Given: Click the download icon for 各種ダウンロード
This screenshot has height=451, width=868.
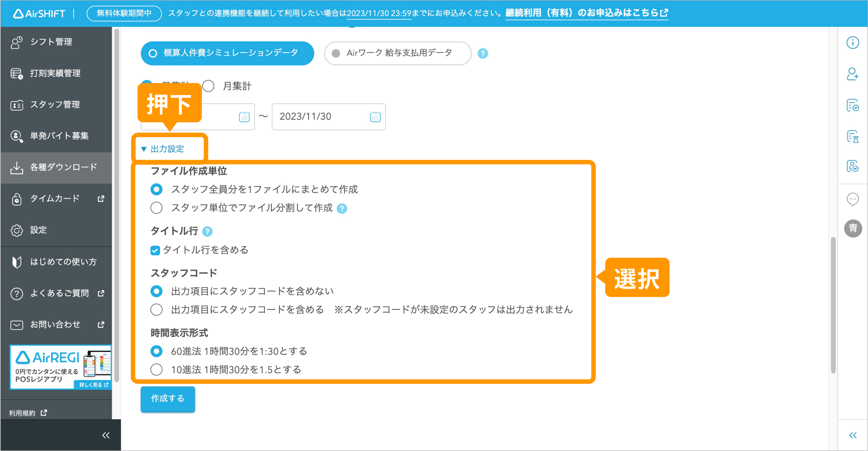Looking at the screenshot, I should click(x=16, y=168).
